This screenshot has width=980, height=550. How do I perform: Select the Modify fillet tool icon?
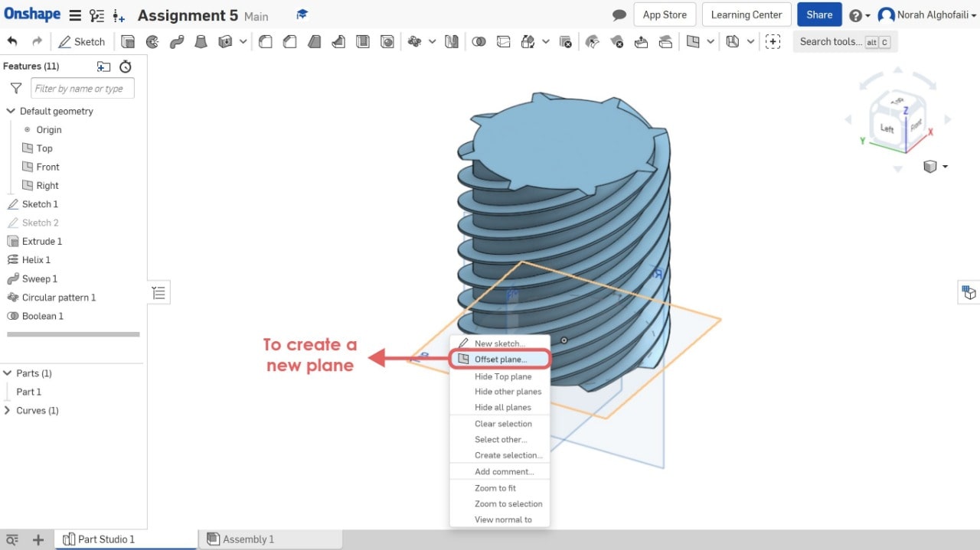click(x=592, y=42)
